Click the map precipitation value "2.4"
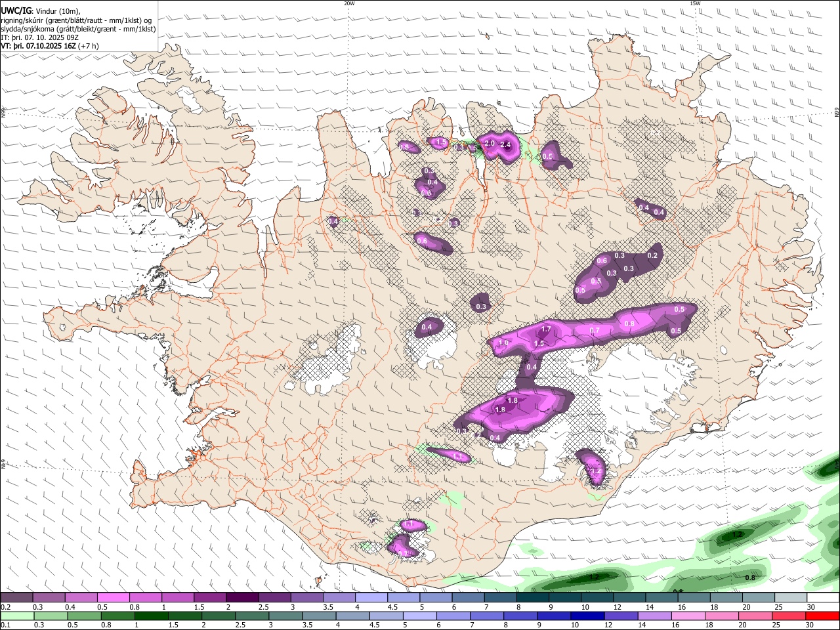The image size is (840, 630). coord(505,144)
